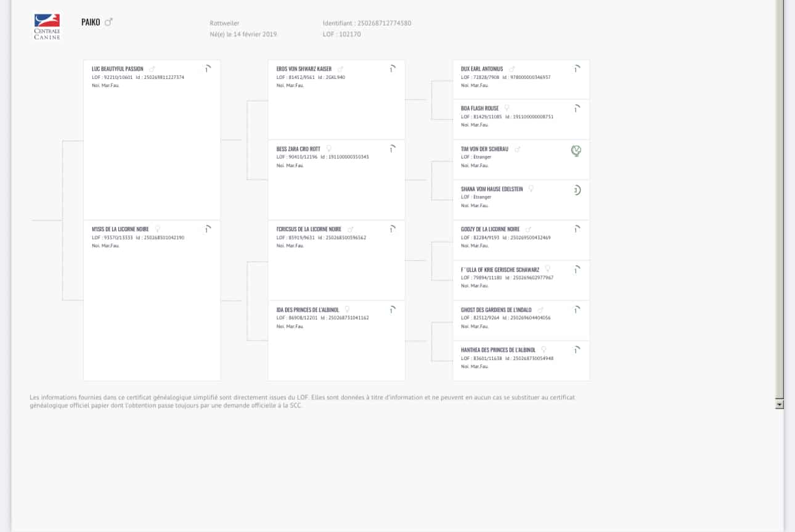Screen dimensions: 795x532
Task: Click the PAIKO dog name heading
Action: (x=91, y=22)
